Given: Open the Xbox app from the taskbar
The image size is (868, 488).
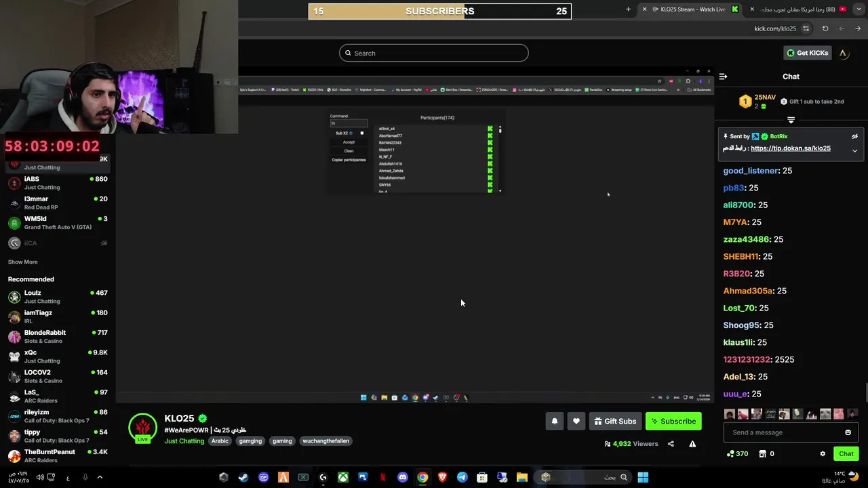Looking at the screenshot, I should 343,477.
